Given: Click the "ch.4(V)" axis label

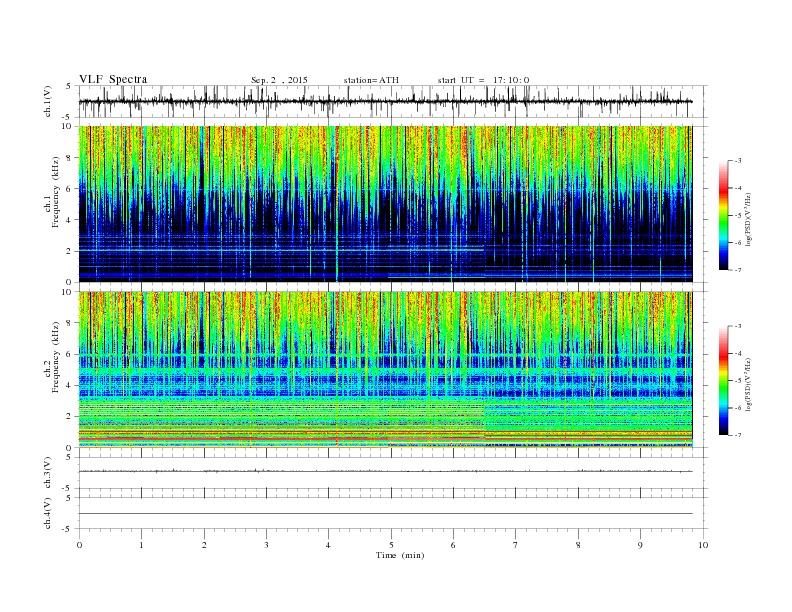Looking at the screenshot, I should pos(48,513).
